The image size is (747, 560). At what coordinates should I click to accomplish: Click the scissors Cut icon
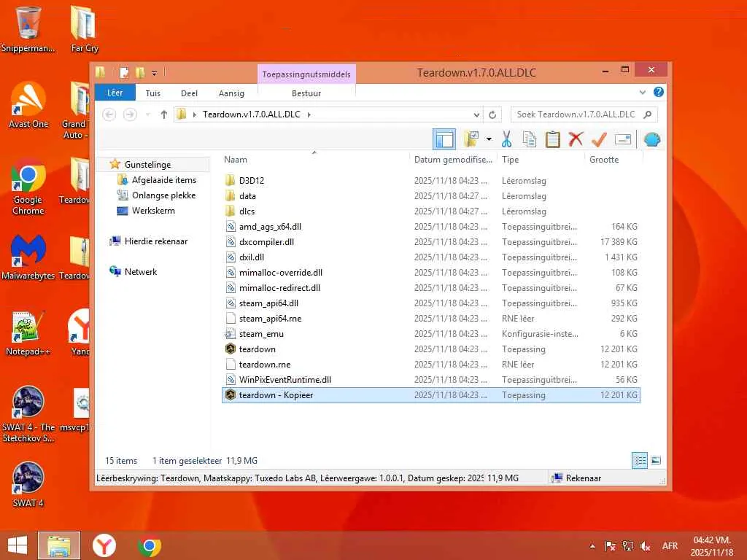[506, 139]
